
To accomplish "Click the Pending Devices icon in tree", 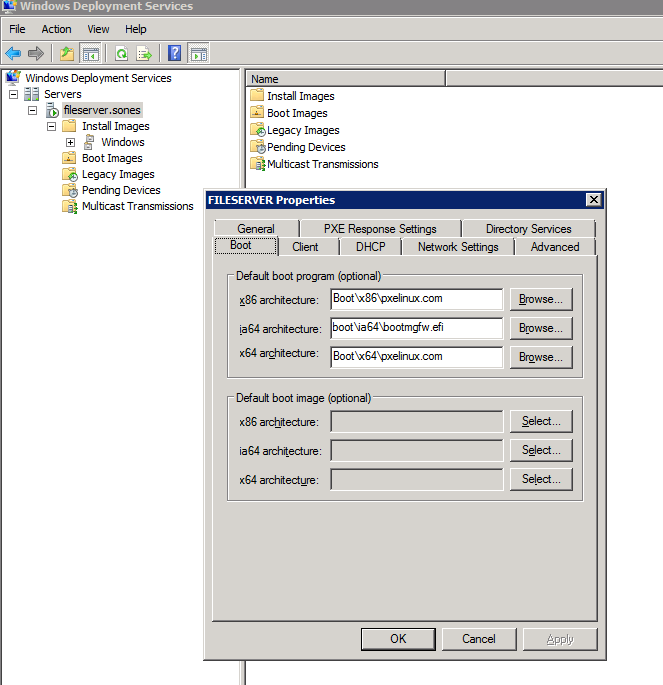I will [70, 190].
